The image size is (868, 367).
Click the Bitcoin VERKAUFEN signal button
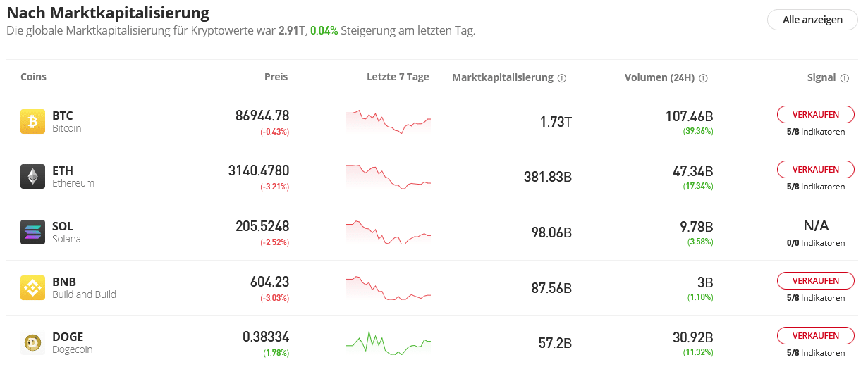tap(815, 114)
